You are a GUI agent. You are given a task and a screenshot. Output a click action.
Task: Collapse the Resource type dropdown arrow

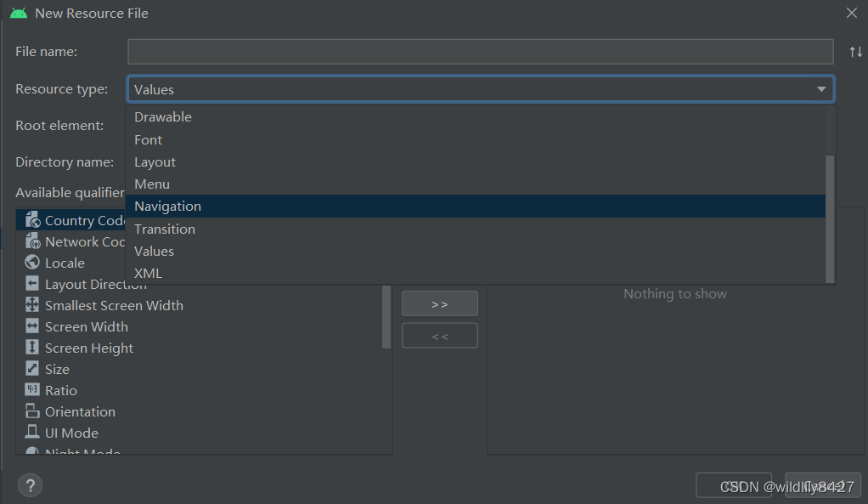821,89
